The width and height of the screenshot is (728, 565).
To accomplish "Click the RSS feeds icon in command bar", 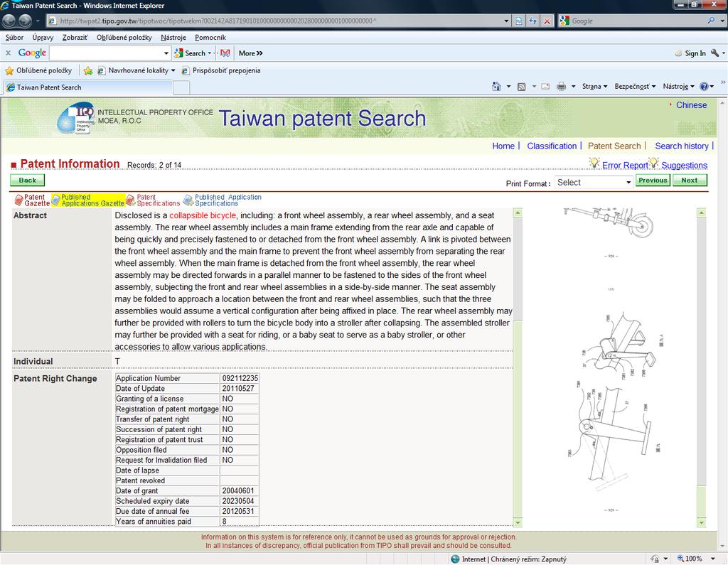I will 521,87.
